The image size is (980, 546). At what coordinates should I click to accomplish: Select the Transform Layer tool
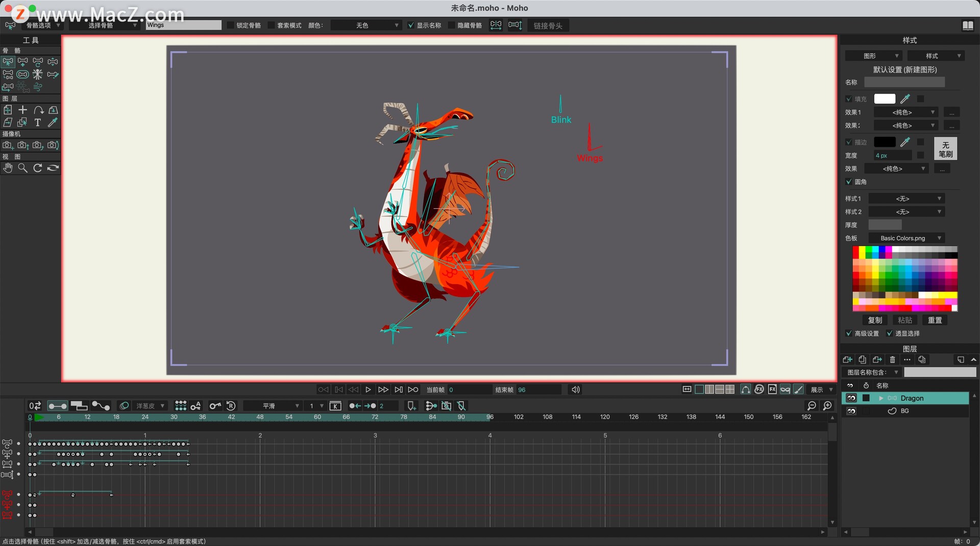point(8,110)
